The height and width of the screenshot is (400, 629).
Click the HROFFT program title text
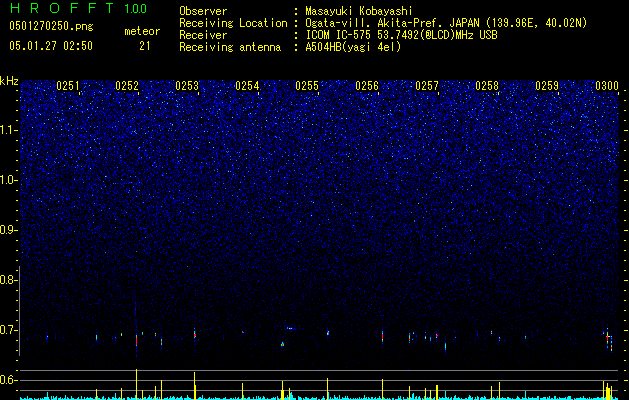(62, 8)
